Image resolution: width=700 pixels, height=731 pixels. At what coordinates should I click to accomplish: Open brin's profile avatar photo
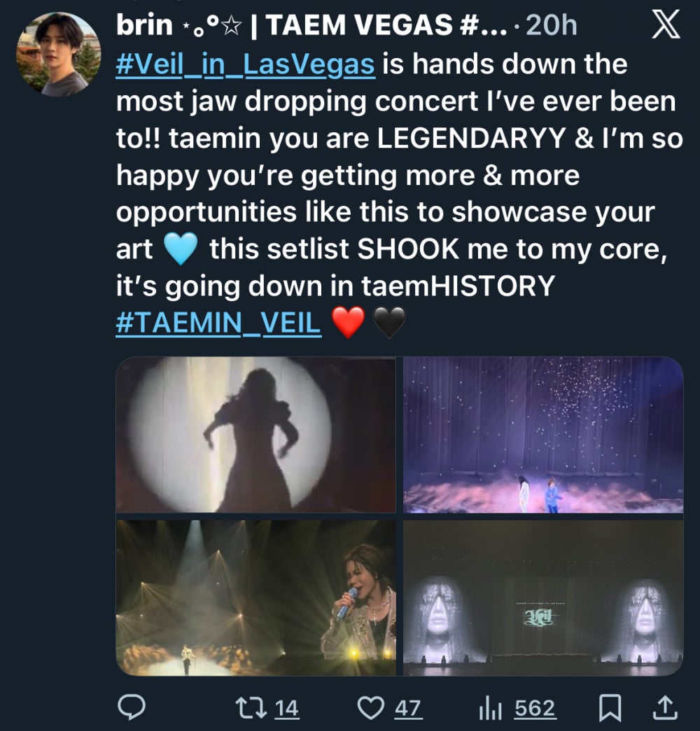pos(58,54)
